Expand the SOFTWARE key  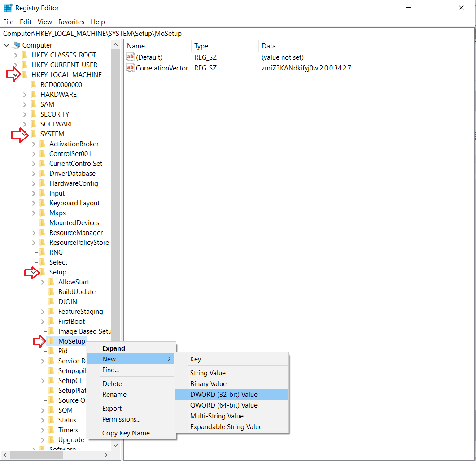(25, 124)
